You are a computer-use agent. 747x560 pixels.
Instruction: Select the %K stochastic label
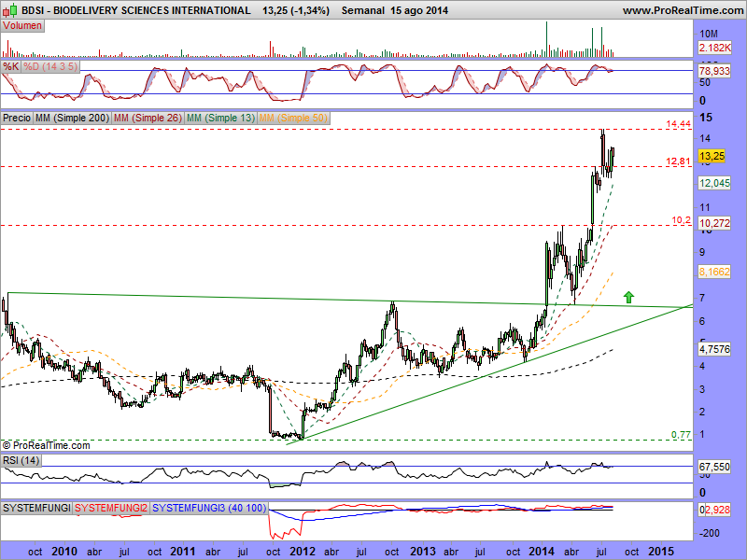point(11,66)
